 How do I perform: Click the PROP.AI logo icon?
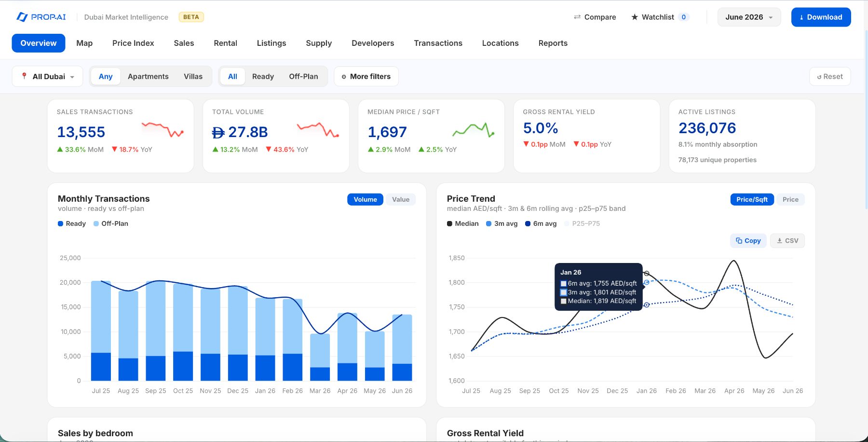[x=22, y=17]
